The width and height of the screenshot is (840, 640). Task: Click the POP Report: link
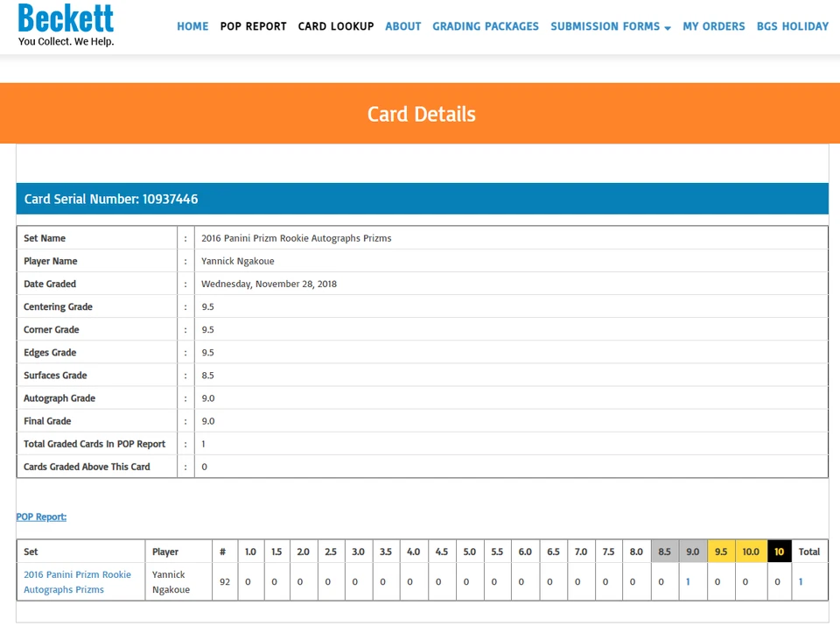41,517
